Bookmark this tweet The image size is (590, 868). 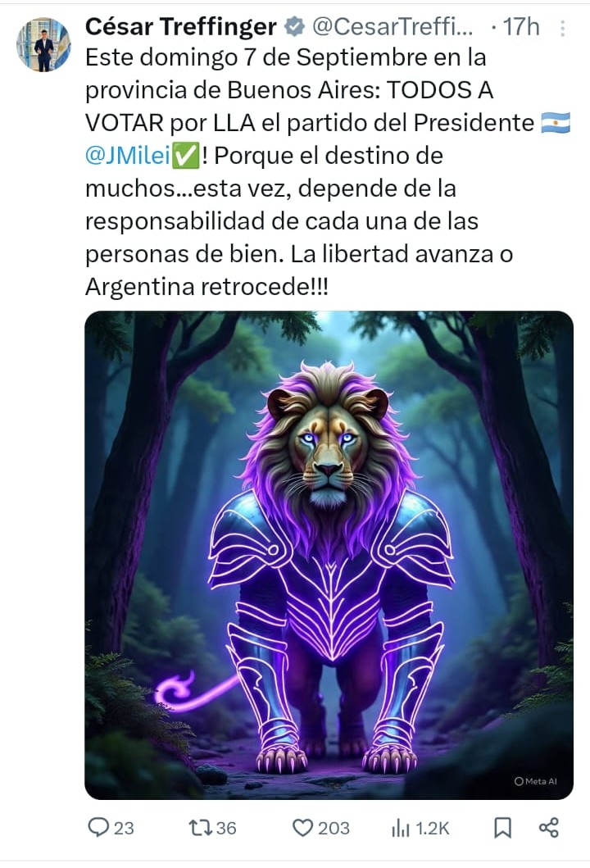point(502,828)
